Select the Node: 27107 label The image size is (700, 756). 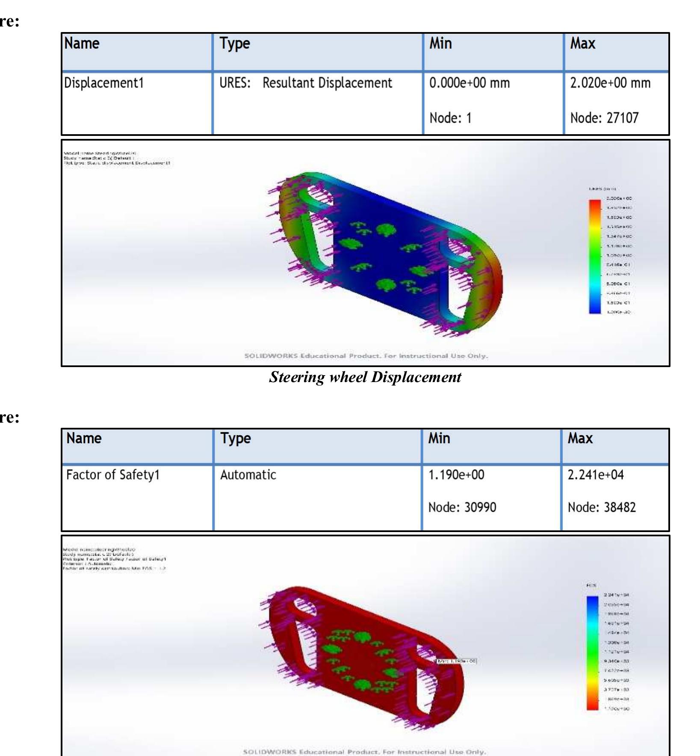point(604,118)
